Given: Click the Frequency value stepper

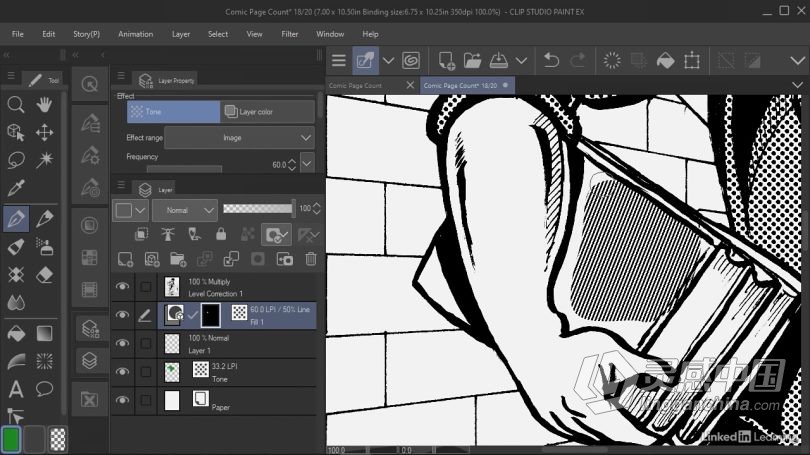Looking at the screenshot, I should (x=292, y=165).
